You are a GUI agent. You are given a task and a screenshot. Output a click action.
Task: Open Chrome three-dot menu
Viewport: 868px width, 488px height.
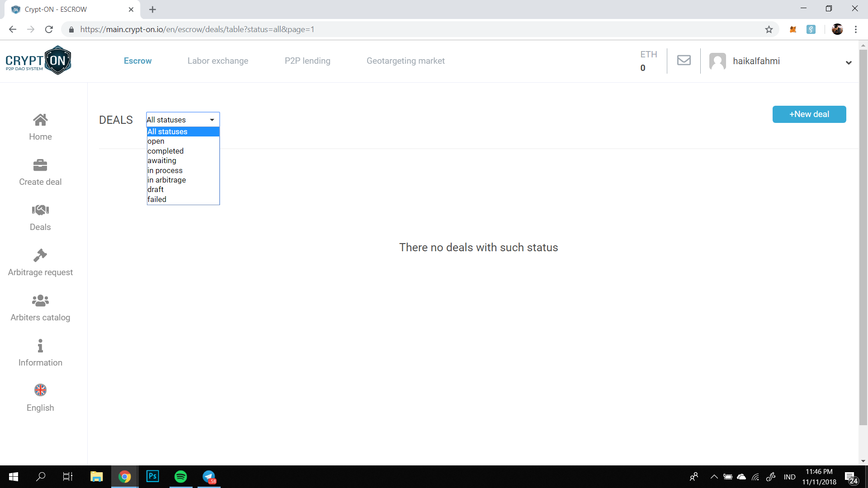856,29
